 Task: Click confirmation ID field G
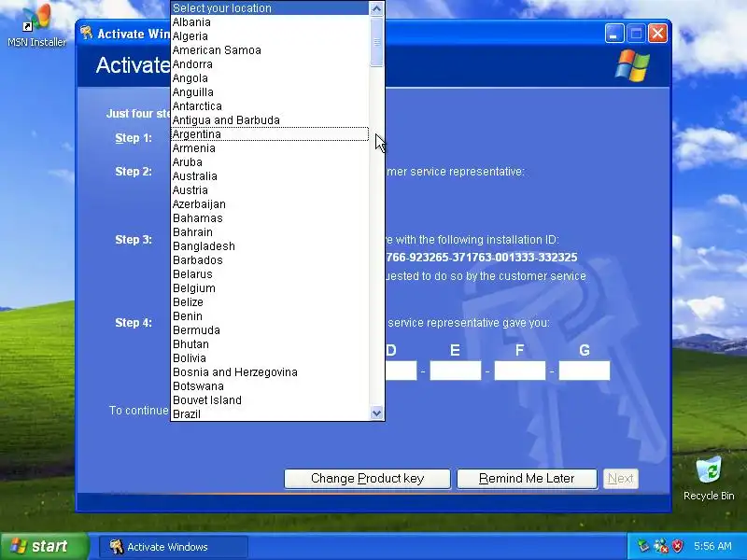(585, 371)
